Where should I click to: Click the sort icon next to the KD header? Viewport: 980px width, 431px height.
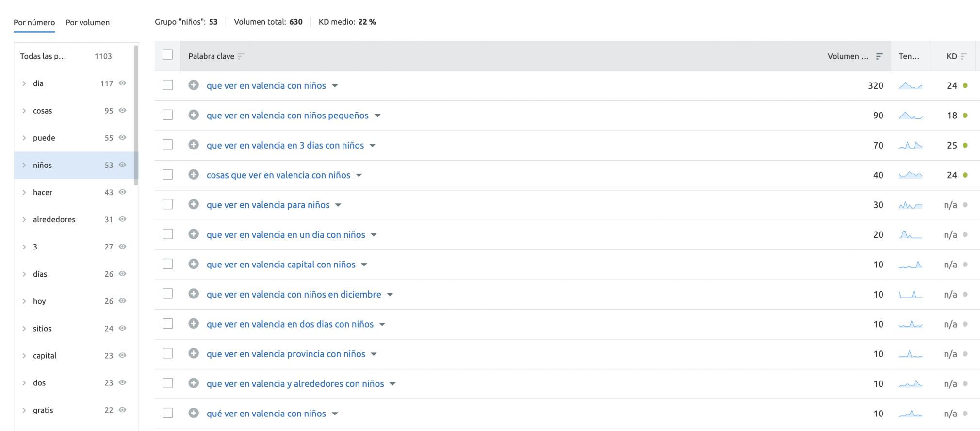click(x=964, y=56)
